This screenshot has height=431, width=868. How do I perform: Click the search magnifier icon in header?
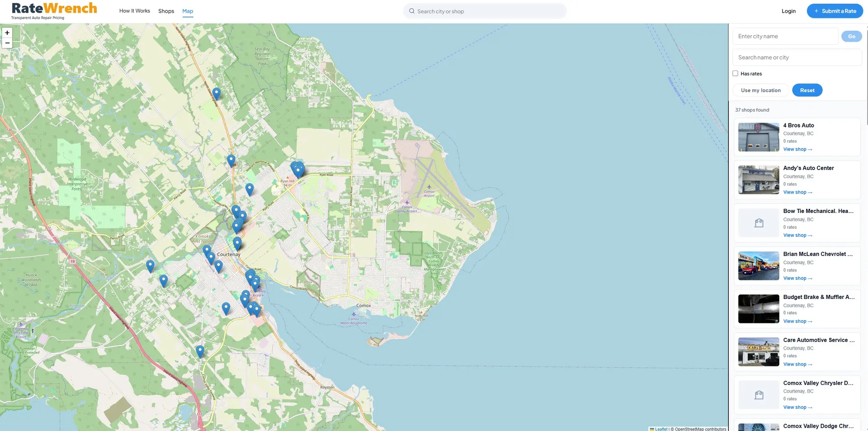coord(412,11)
